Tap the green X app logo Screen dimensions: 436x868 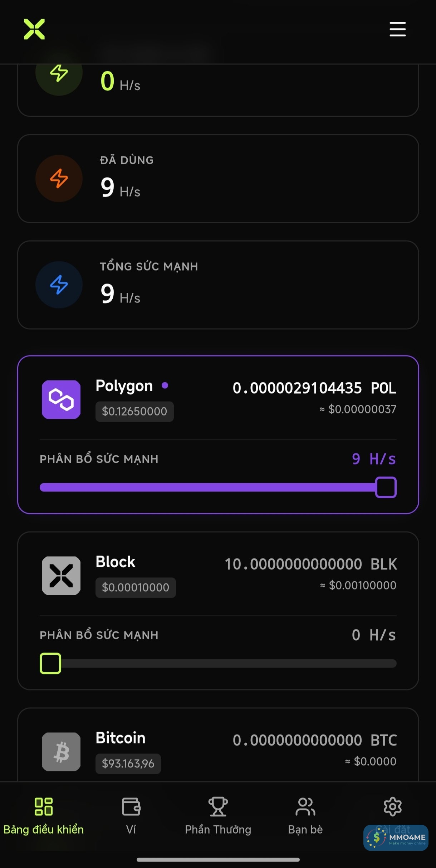click(x=34, y=29)
